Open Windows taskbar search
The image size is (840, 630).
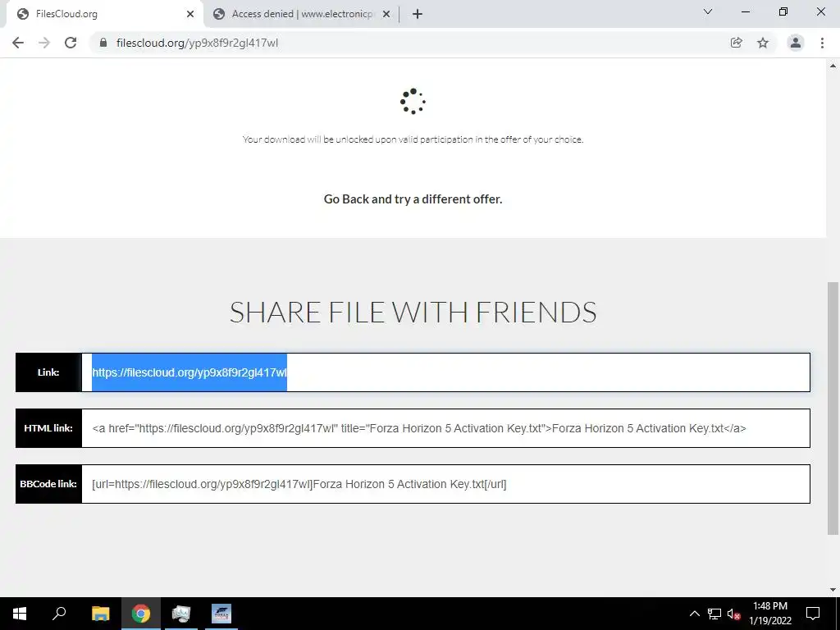click(59, 614)
